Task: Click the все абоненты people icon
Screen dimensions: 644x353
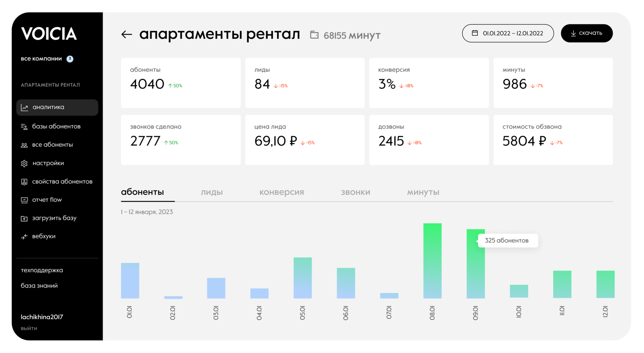Action: (x=24, y=145)
